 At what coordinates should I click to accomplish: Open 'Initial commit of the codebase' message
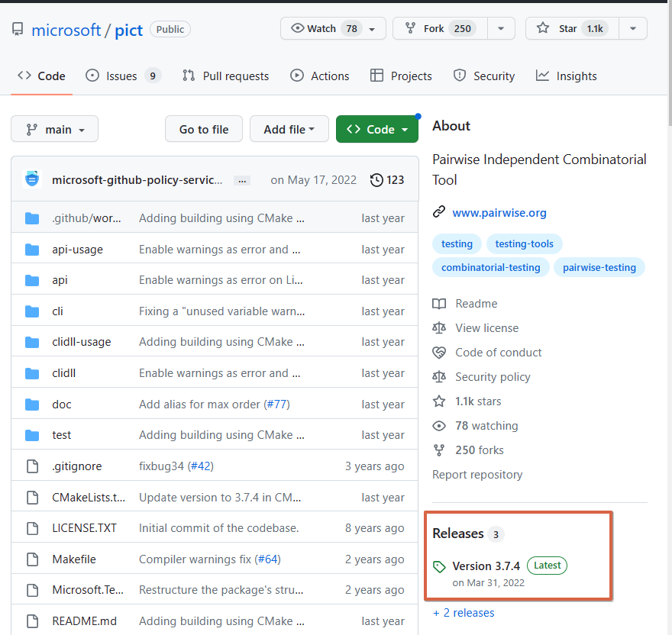pos(218,528)
